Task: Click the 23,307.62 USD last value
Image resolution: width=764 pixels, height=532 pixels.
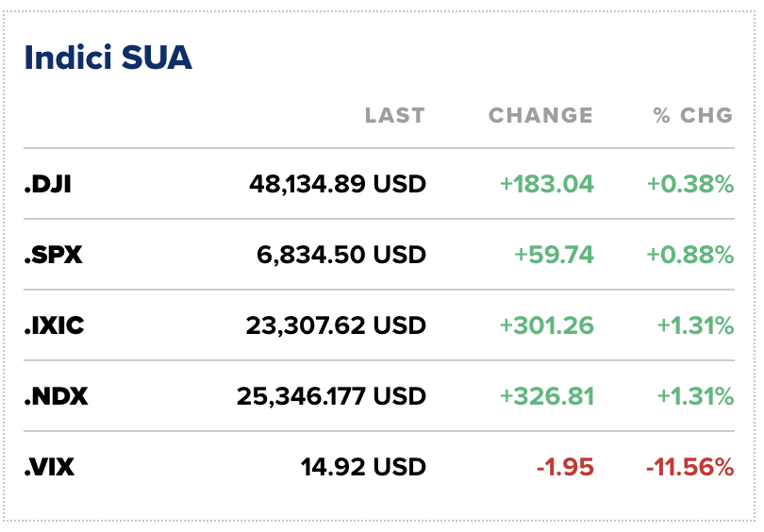Action: (336, 326)
